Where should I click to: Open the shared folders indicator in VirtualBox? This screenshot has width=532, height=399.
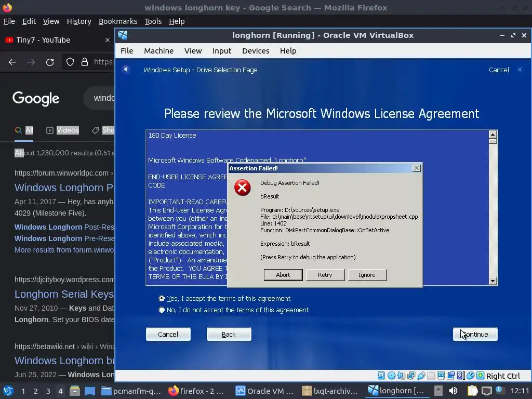tap(431, 376)
